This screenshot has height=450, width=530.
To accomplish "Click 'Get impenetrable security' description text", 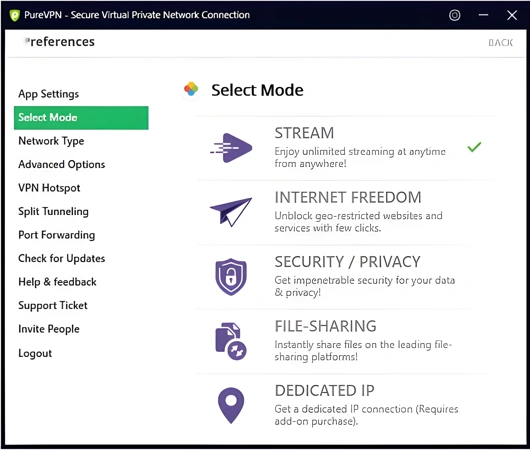I will (x=365, y=286).
